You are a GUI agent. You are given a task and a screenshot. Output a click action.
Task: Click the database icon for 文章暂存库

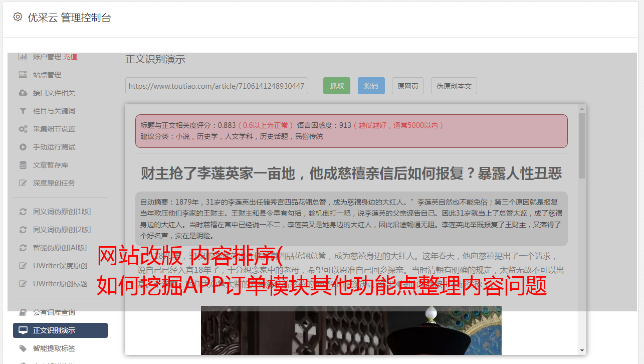click(23, 165)
